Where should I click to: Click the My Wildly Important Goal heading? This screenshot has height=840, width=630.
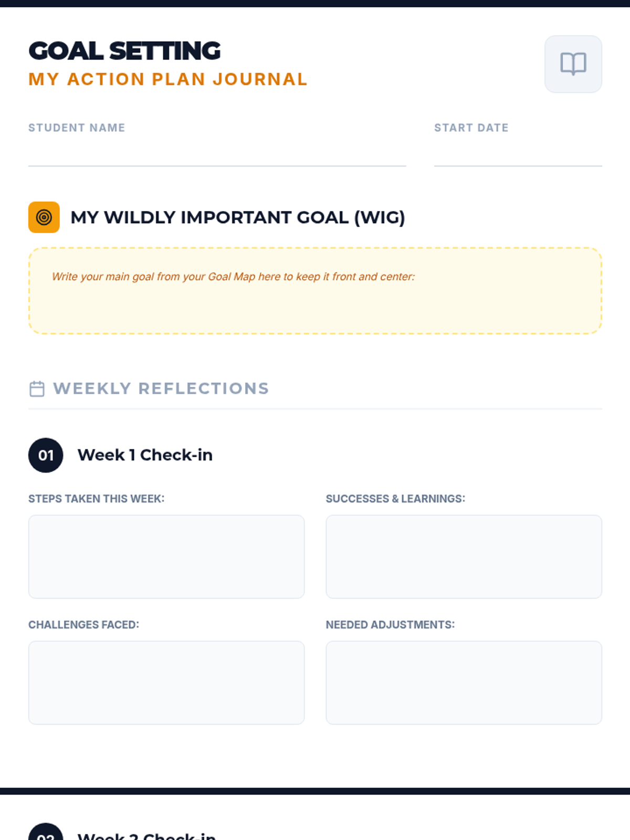tap(238, 217)
